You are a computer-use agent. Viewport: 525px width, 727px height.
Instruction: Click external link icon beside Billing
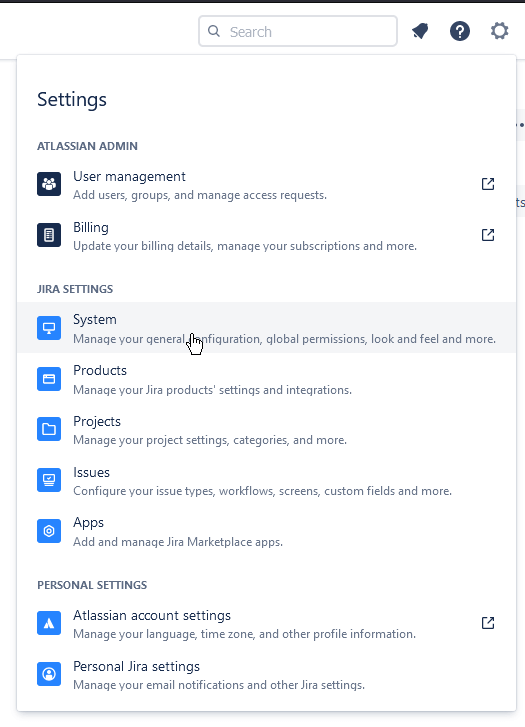click(x=488, y=235)
